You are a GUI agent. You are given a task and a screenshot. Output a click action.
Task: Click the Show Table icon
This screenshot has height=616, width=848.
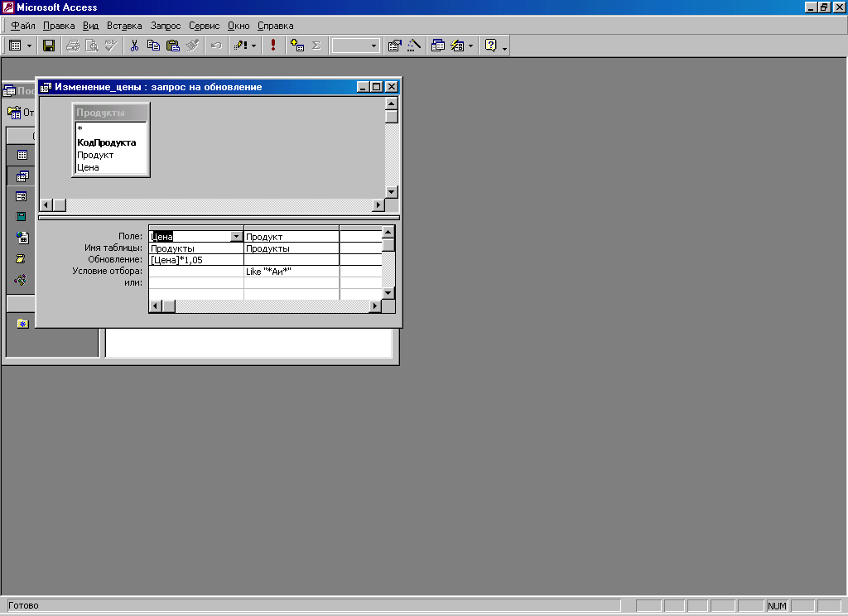click(297, 46)
